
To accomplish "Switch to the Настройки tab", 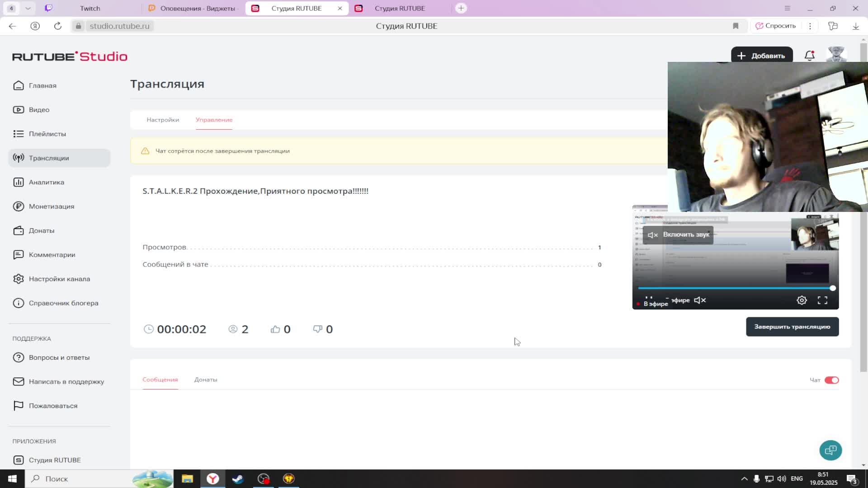I will click(x=163, y=120).
